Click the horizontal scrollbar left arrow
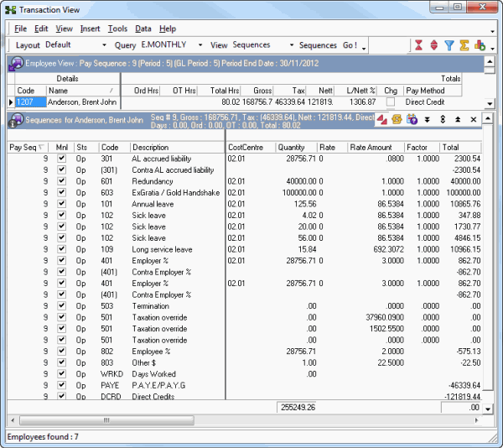 (x=13, y=420)
